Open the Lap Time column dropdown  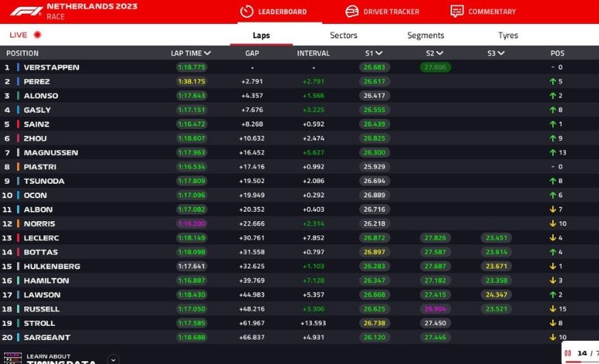tap(207, 54)
